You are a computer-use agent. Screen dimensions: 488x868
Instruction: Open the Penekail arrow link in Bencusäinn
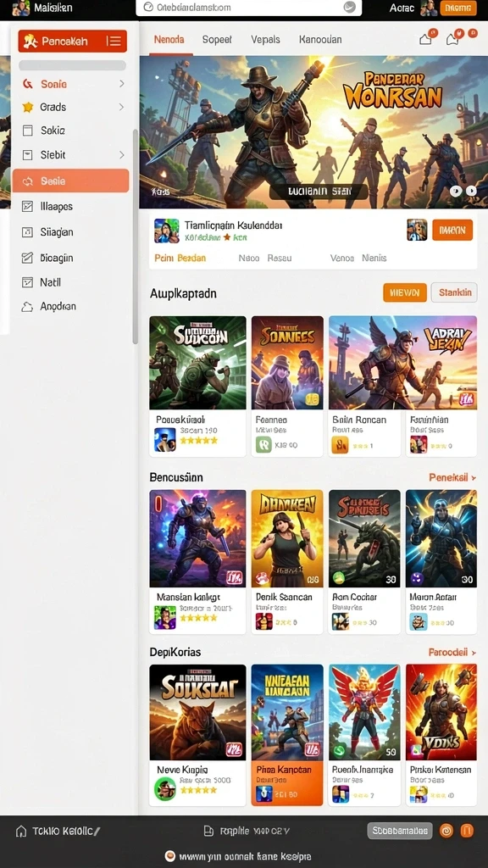point(452,477)
